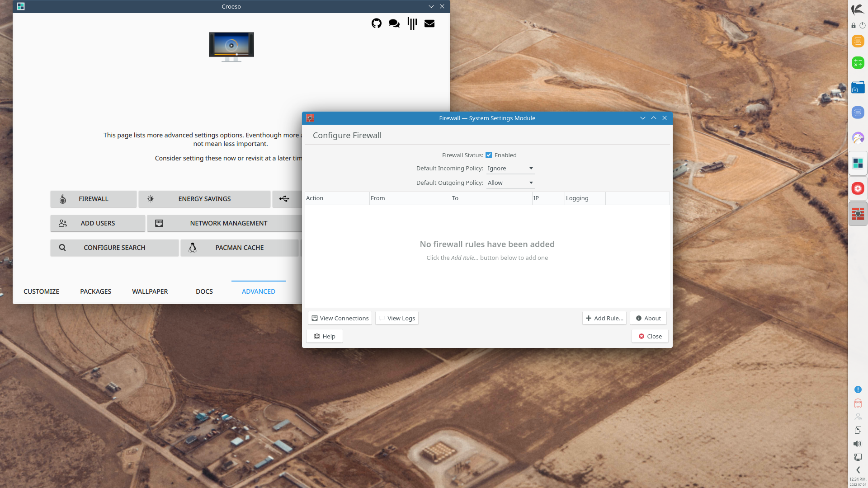868x488 pixels.
Task: Switch to Firewall brick icon in dock
Action: [x=858, y=214]
